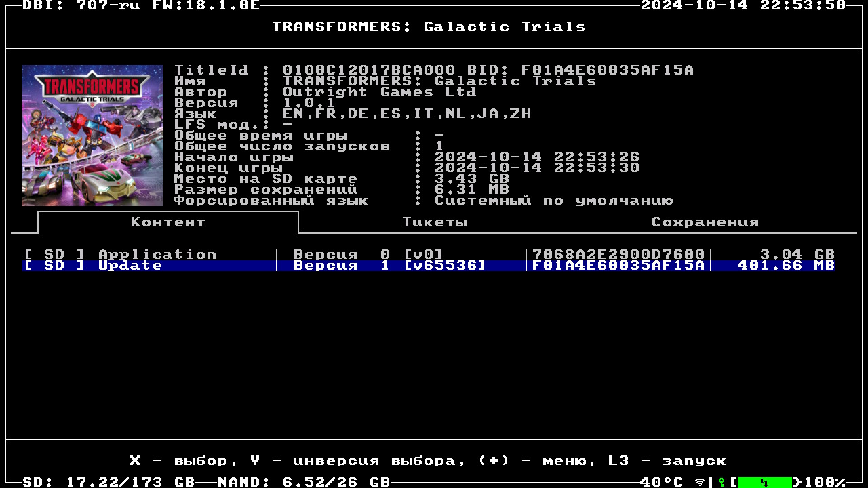
Task: Click the 40°C temperature readout
Action: coord(662,482)
